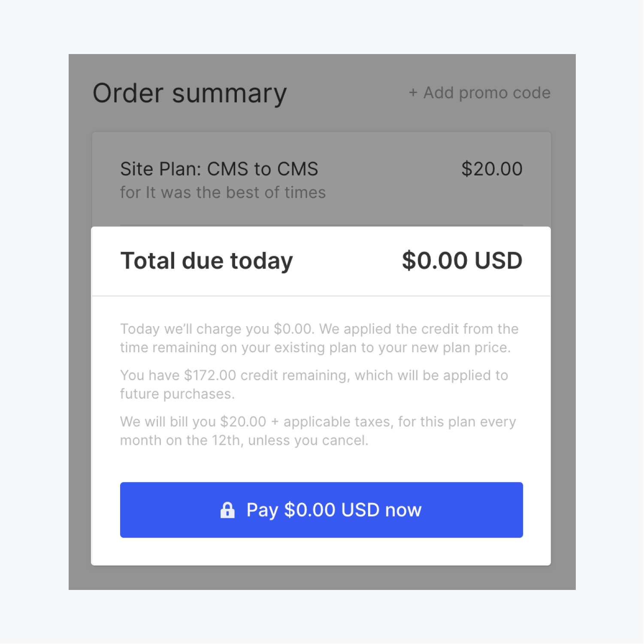This screenshot has height=644, width=644.
Task: Click the $20.00 site plan price
Action: pyautogui.click(x=492, y=169)
